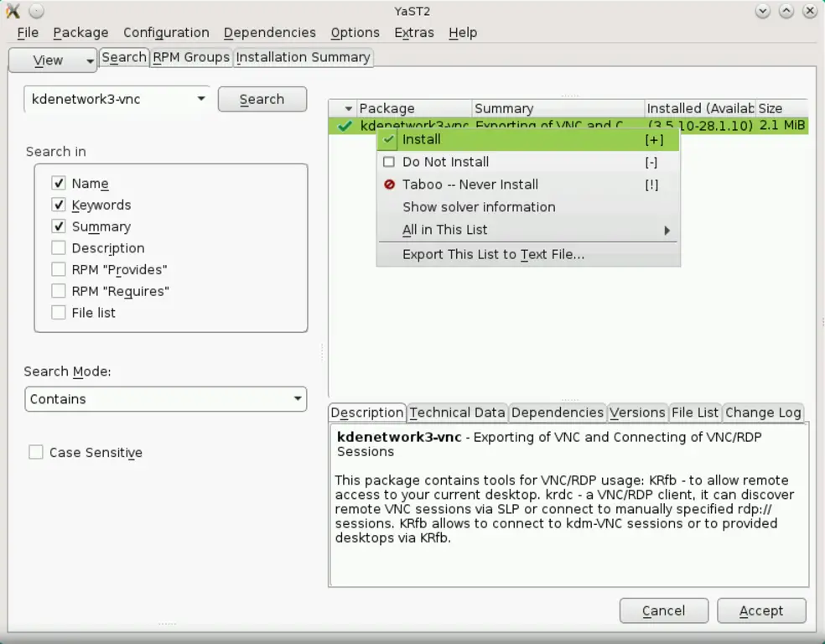Choose Taboo -- Never Install option

[x=528, y=184]
